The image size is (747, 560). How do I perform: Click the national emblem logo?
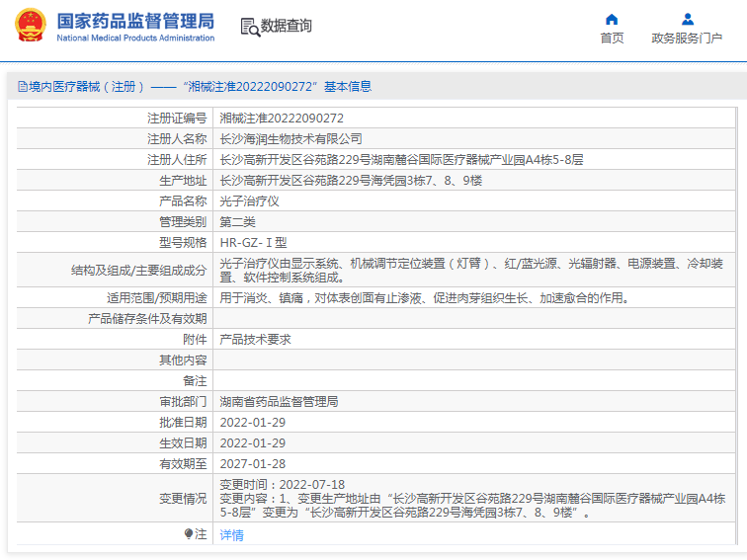(x=31, y=25)
